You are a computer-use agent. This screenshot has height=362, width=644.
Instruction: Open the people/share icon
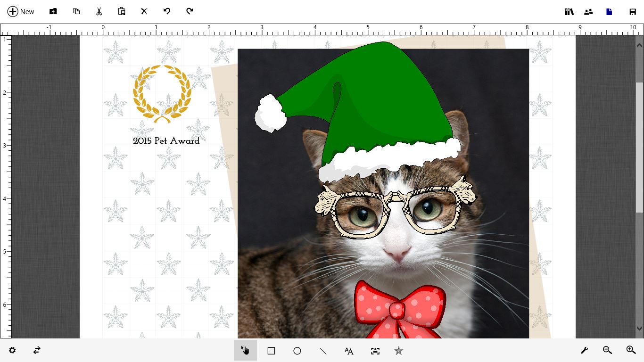click(x=588, y=12)
